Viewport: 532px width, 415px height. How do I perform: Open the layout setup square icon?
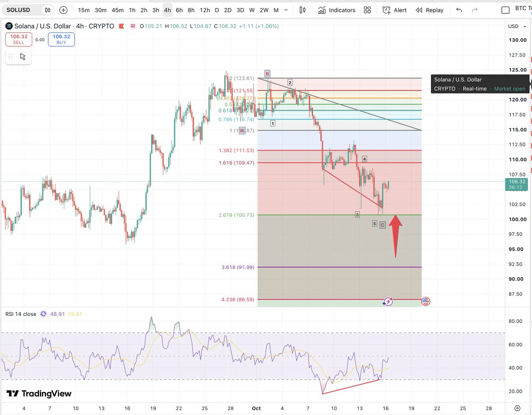coord(505,10)
